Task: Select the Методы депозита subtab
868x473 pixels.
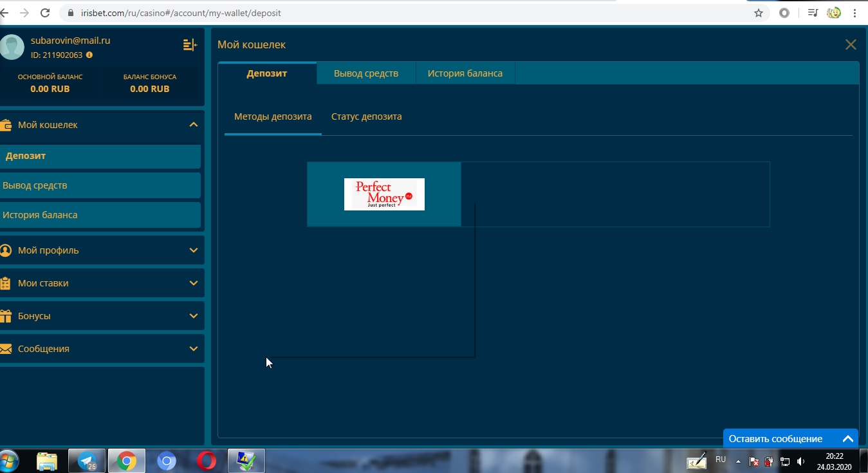Action: [273, 117]
